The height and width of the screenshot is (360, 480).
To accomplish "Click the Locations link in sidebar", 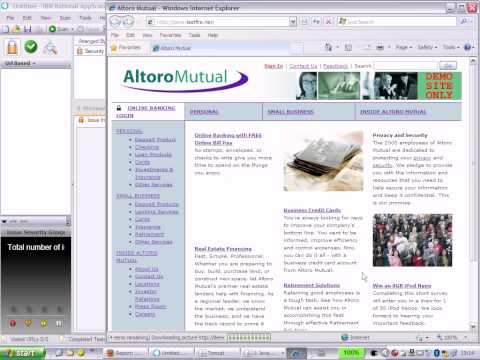I will coord(147,284).
